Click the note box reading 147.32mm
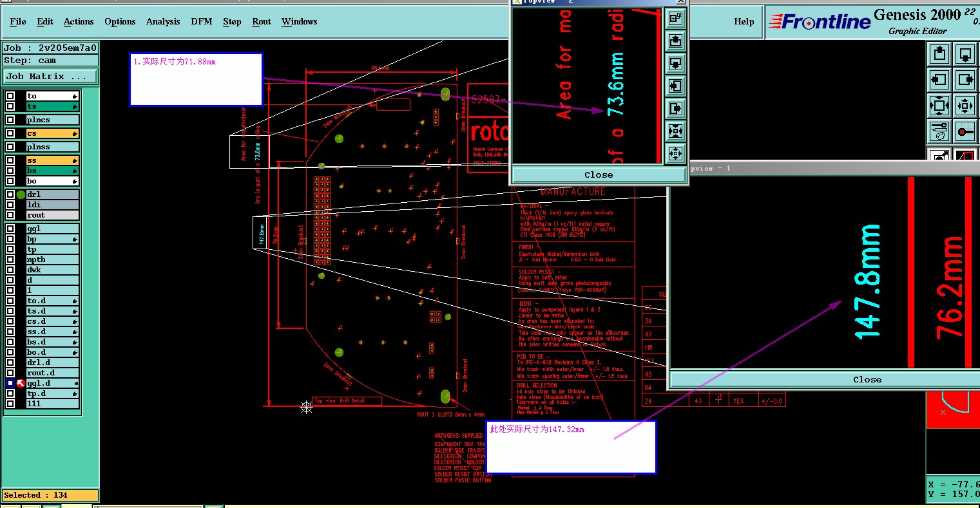 (571, 447)
